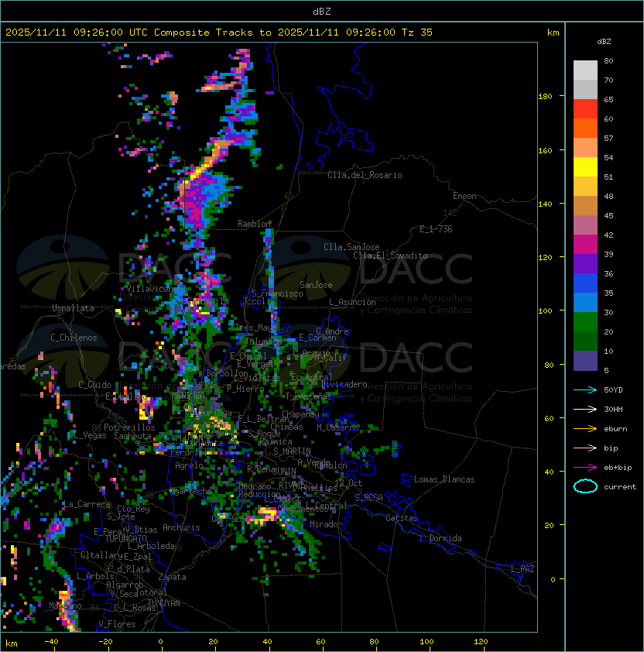Click the 140 km vertical axis tick

coord(545,204)
